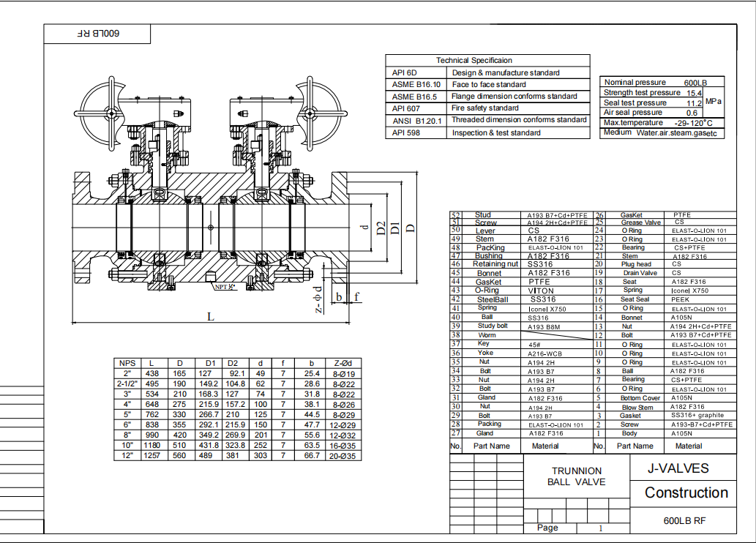756x543 pixels.
Task: Click the 'Nominal pressure' label
Action: (x=635, y=82)
